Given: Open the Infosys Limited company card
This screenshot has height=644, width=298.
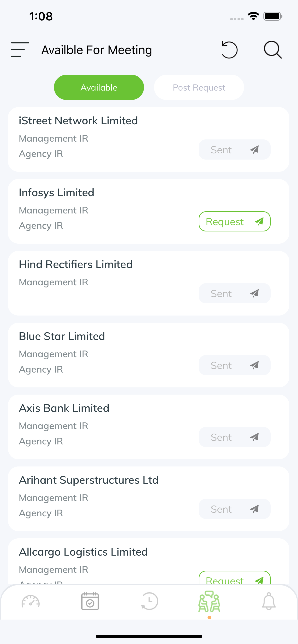Looking at the screenshot, I should [149, 211].
